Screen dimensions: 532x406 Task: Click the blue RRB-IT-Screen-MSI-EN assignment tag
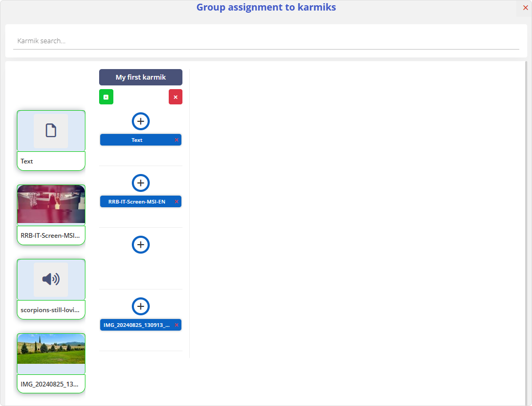click(x=137, y=201)
